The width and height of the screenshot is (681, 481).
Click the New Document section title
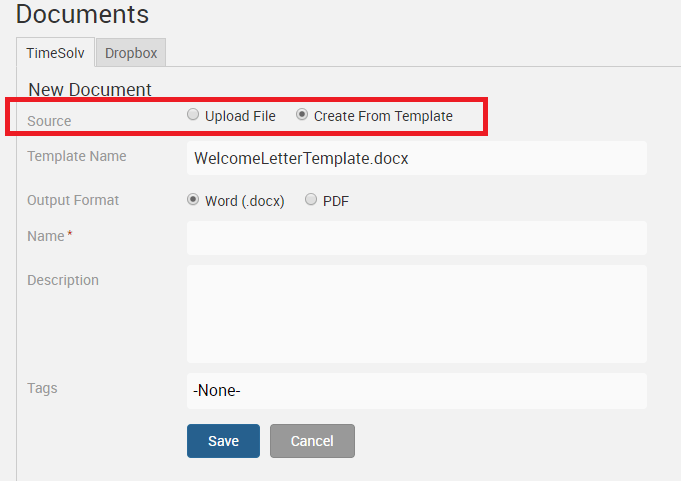(90, 90)
